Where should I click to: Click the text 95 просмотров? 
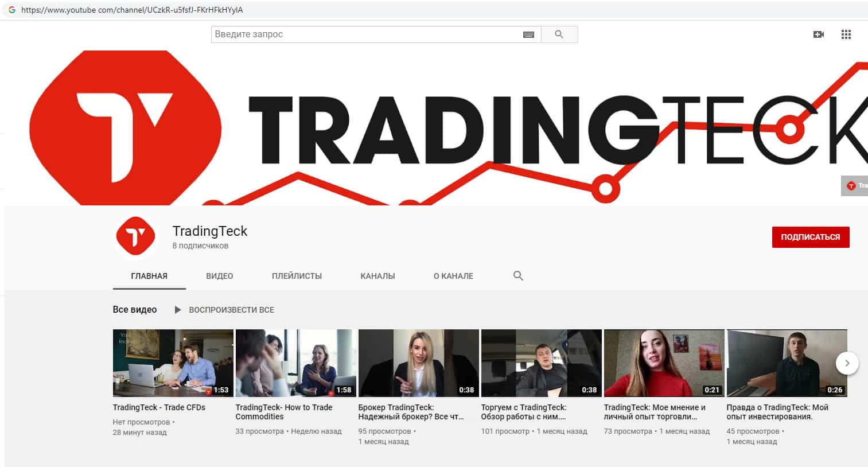click(385, 431)
